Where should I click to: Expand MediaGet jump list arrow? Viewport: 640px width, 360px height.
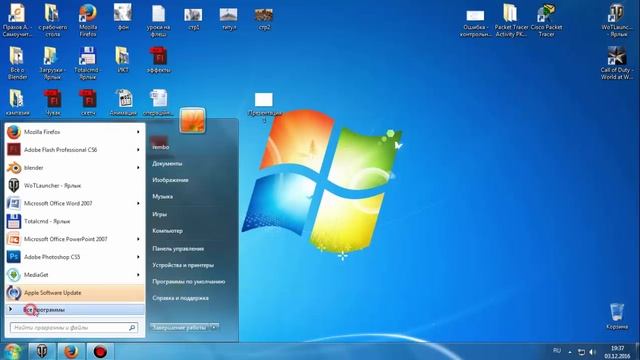(x=138, y=275)
